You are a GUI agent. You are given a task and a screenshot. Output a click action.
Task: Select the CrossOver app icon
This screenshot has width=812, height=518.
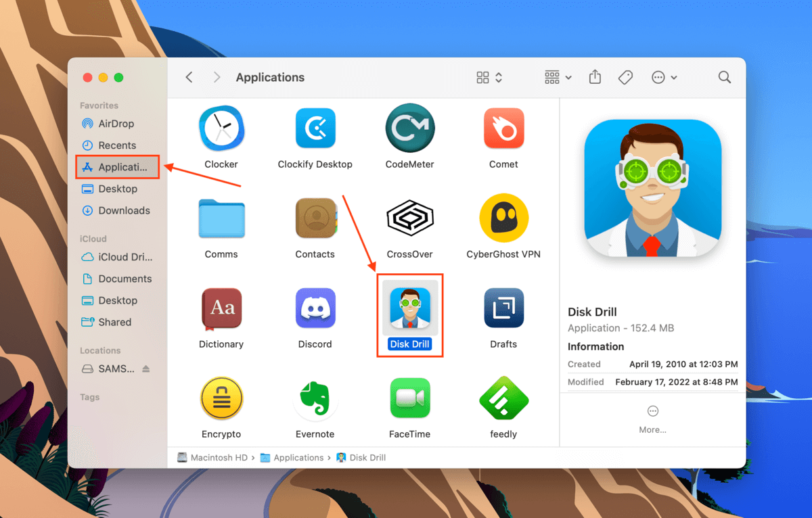410,218
